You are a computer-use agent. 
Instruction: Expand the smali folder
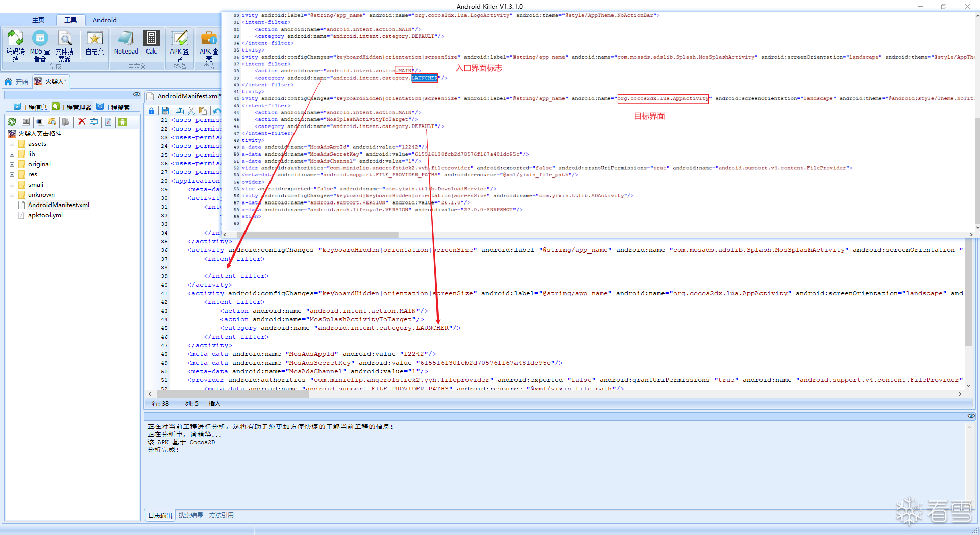pos(12,185)
